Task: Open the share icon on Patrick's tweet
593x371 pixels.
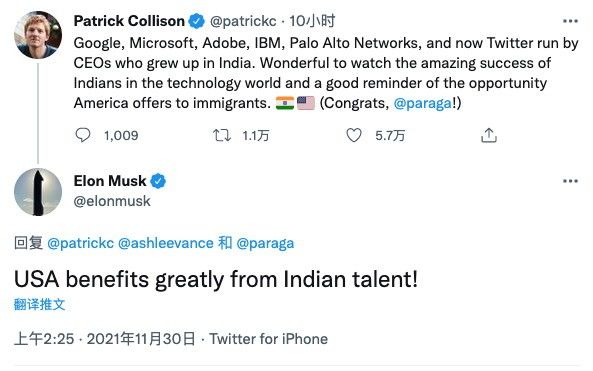Action: 489,135
